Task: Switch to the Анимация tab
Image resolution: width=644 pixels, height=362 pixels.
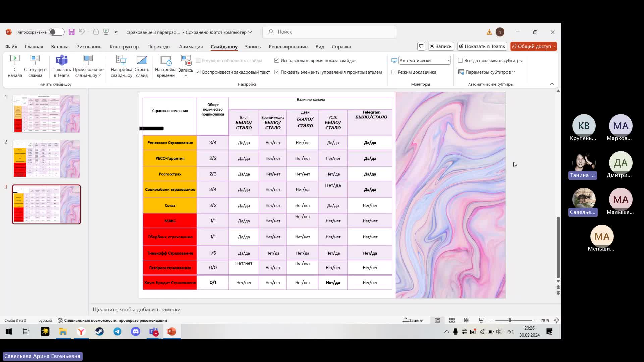Action: 191,47
